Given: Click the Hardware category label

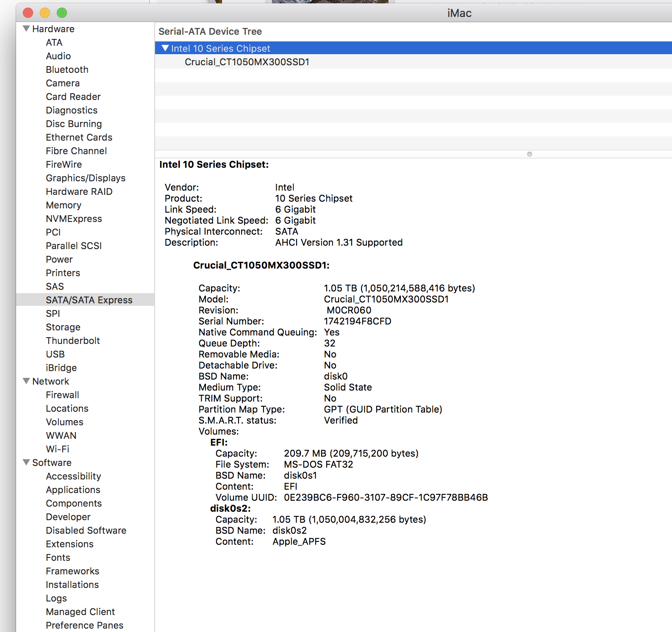Looking at the screenshot, I should pos(53,29).
